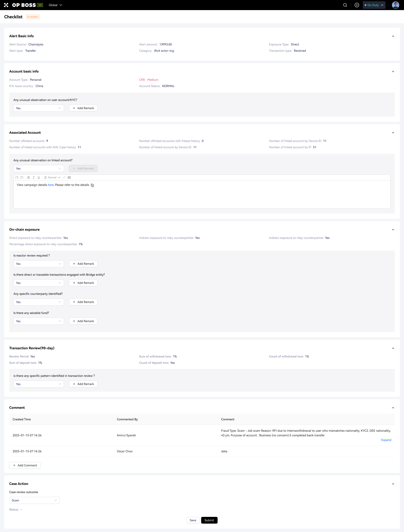Collapse the Alert Basic Info section
This screenshot has height=532, width=404.
click(x=393, y=36)
